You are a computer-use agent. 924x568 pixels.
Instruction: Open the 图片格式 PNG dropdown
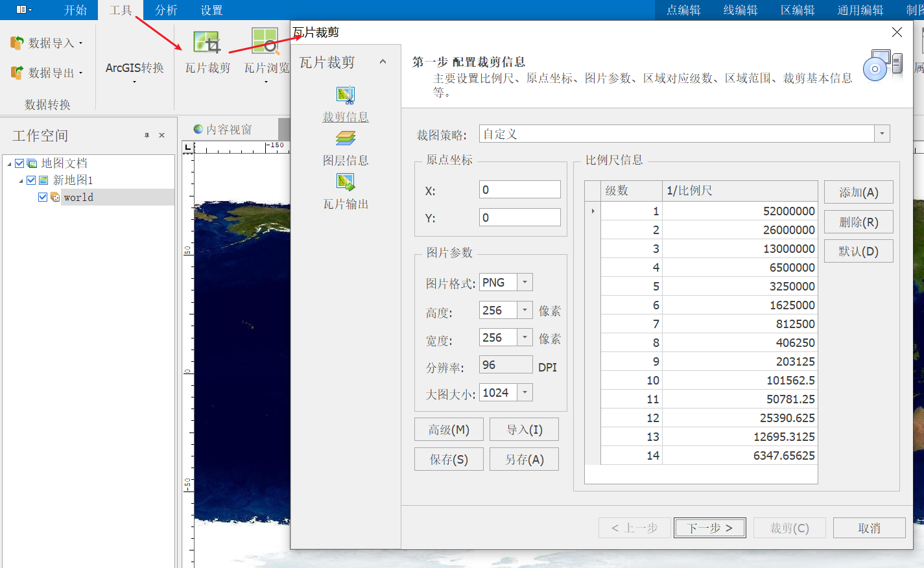coord(525,282)
